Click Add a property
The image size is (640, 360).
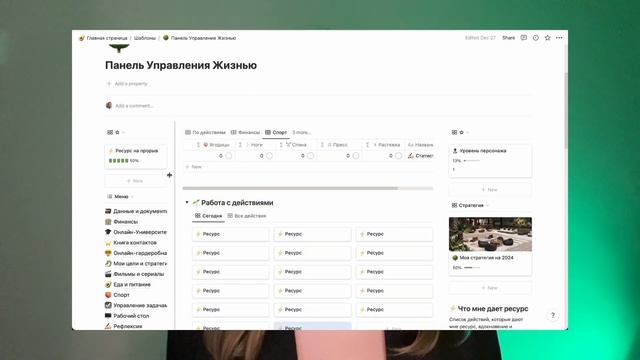tap(127, 84)
